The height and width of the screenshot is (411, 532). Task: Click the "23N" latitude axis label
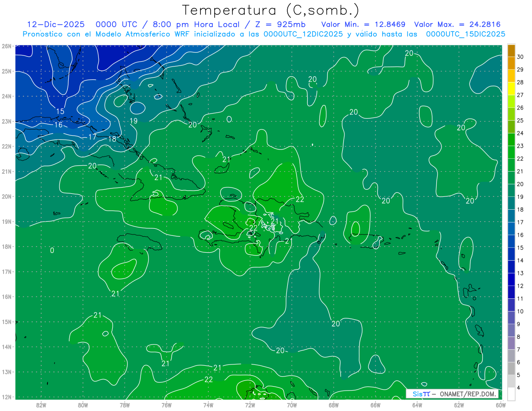(6, 121)
